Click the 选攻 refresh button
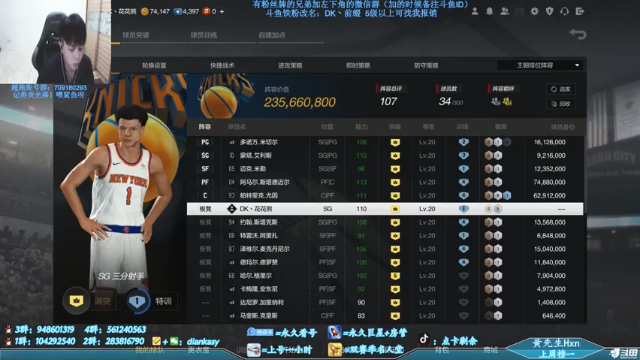The image size is (640, 360). 561,89
